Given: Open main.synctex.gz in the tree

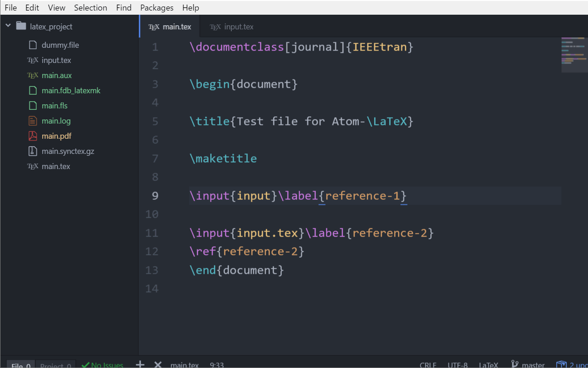Looking at the screenshot, I should click(x=68, y=151).
